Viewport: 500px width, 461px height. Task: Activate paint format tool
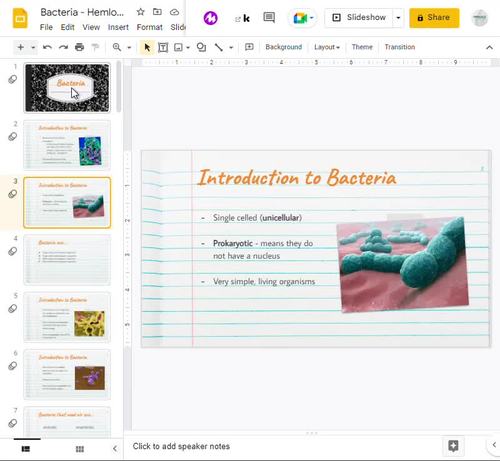95,47
